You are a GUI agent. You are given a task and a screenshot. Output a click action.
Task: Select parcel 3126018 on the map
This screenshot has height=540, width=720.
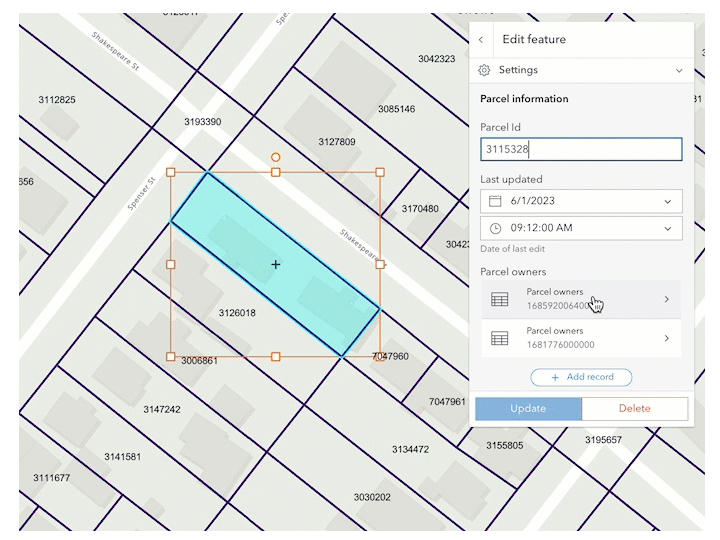(237, 313)
